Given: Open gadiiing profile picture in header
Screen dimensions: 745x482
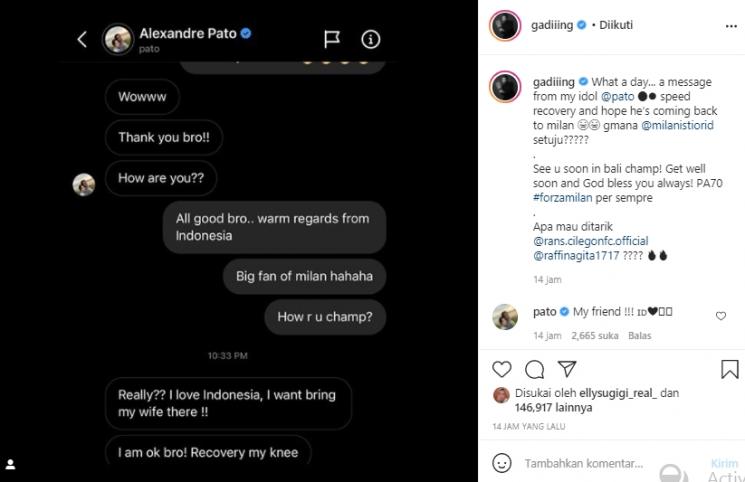Looking at the screenshot, I should [x=505, y=25].
